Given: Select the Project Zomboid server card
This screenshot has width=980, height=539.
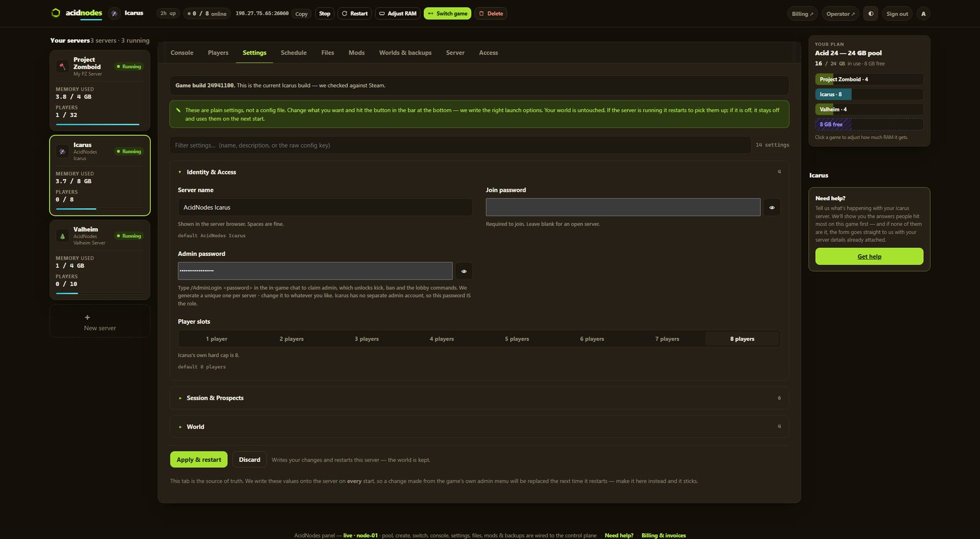Looking at the screenshot, I should (x=100, y=90).
